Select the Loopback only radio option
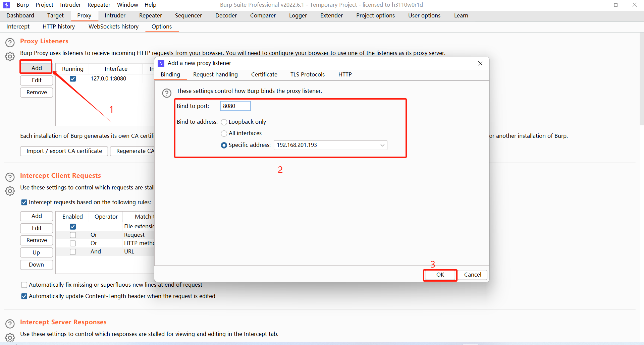This screenshot has height=345, width=644. coord(224,122)
